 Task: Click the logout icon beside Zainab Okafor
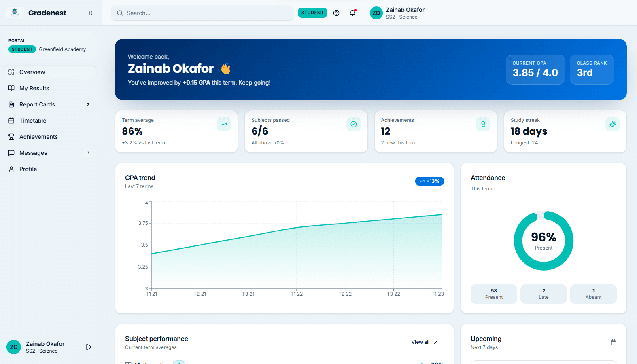(x=89, y=347)
